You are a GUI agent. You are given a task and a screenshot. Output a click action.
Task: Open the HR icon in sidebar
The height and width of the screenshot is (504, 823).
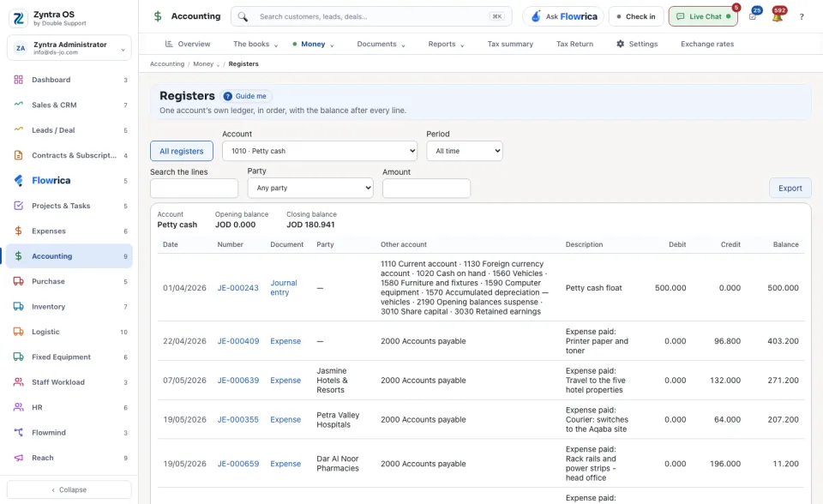(18, 407)
